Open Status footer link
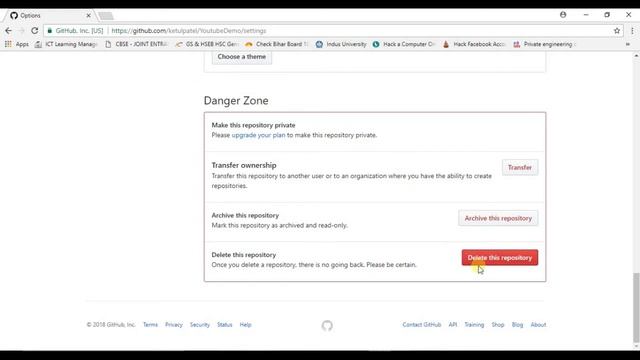This screenshot has height=360, width=640. point(224,325)
